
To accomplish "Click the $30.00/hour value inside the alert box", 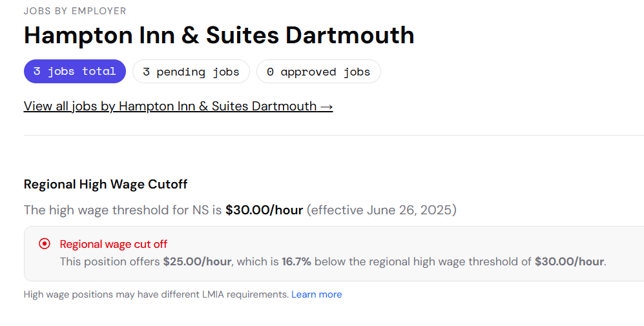I will pyautogui.click(x=569, y=261).
